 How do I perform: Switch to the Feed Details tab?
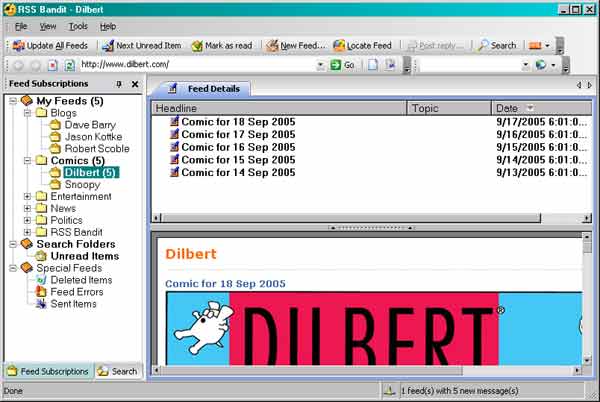(x=204, y=89)
